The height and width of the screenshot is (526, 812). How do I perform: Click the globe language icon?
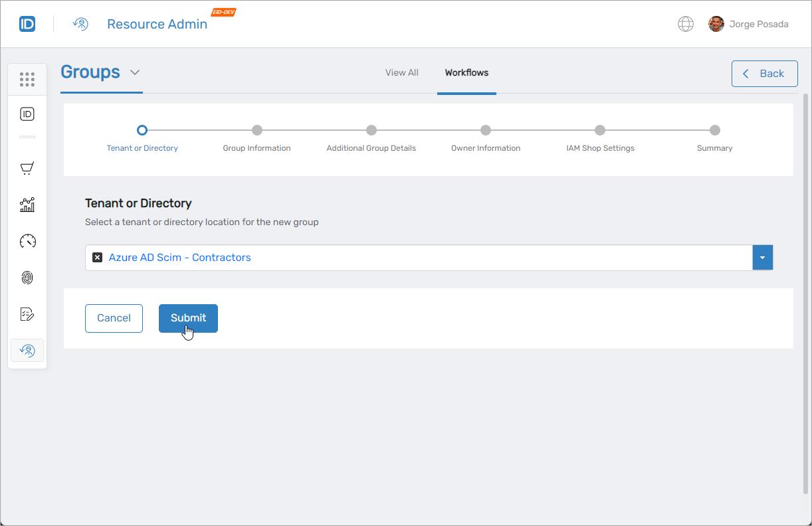point(685,25)
